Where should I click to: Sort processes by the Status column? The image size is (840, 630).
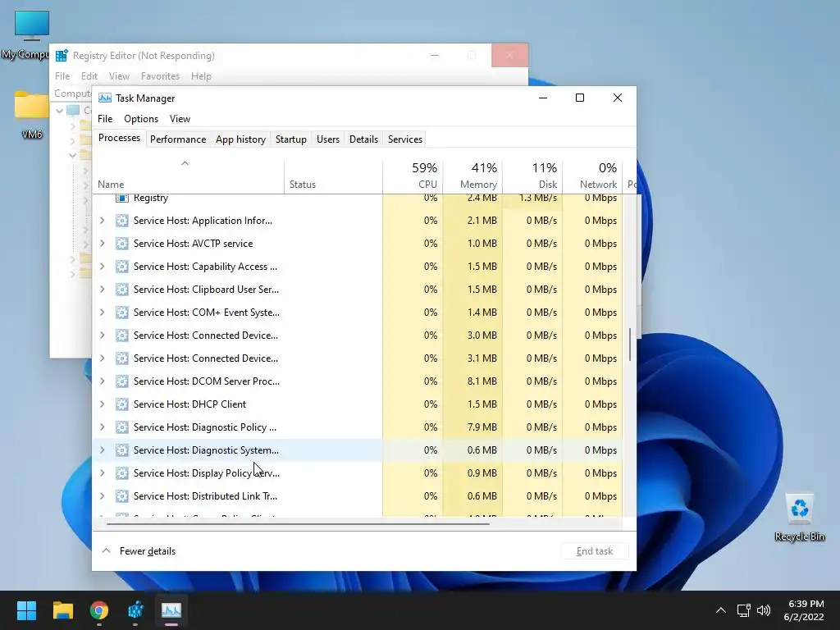pos(333,177)
